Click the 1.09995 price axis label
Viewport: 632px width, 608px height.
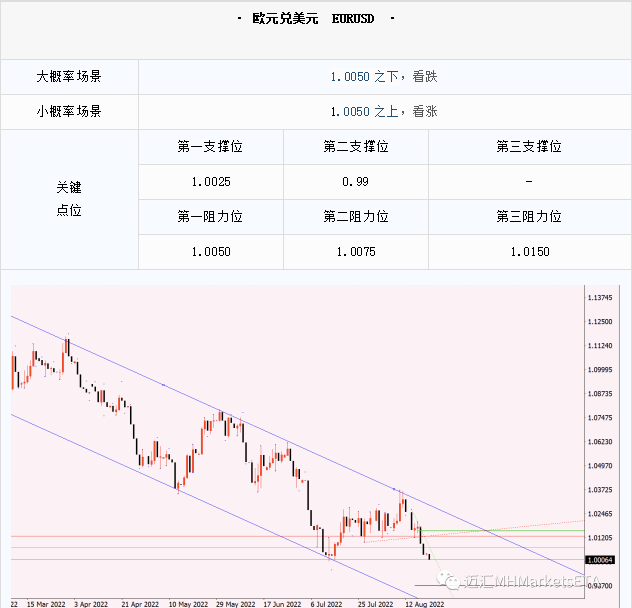click(x=600, y=370)
